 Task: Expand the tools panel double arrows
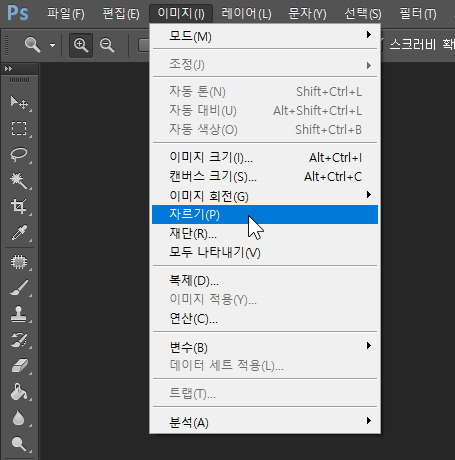tap(8, 69)
